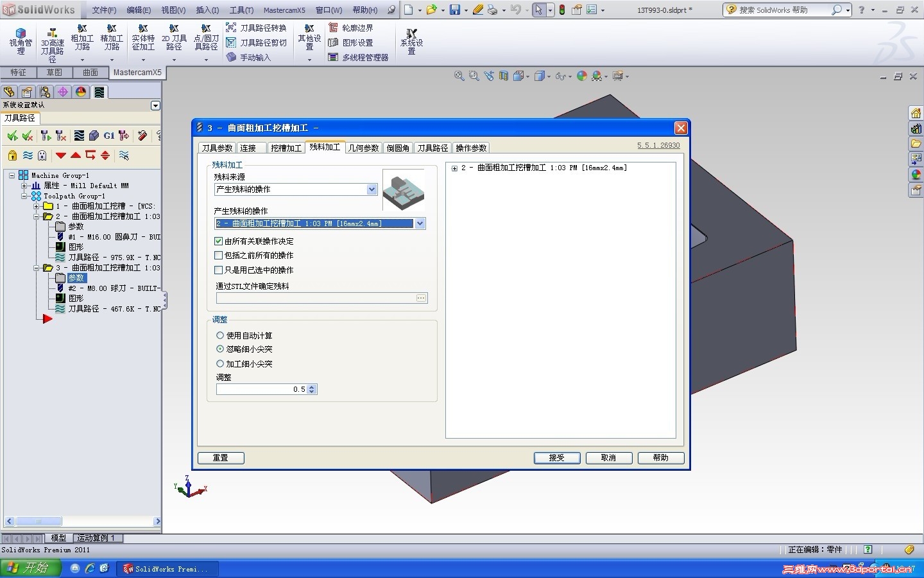Choose the 手动输入 manual entry command
The image size is (924, 578).
(249, 57)
